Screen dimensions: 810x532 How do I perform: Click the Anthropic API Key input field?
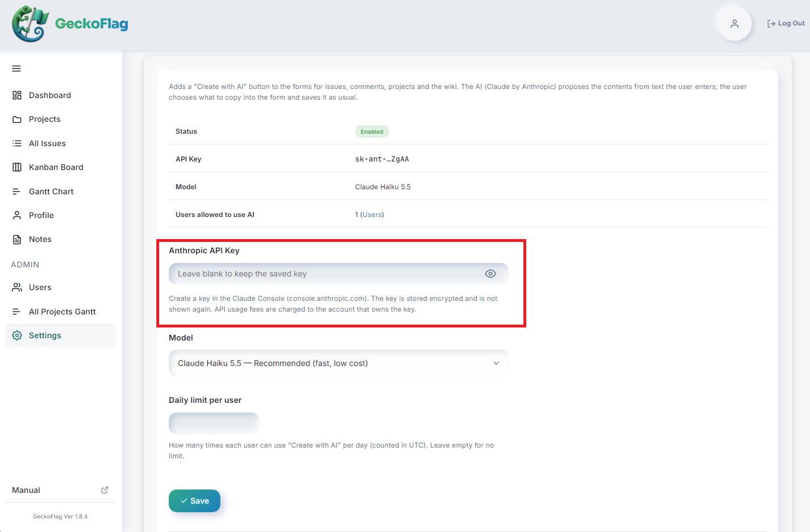[339, 274]
